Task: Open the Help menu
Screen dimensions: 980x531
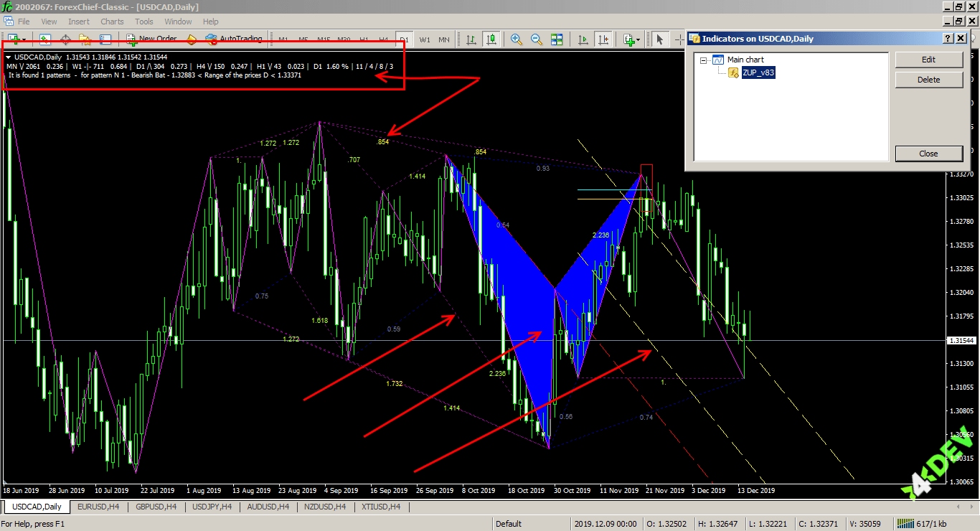Action: pyautogui.click(x=210, y=22)
